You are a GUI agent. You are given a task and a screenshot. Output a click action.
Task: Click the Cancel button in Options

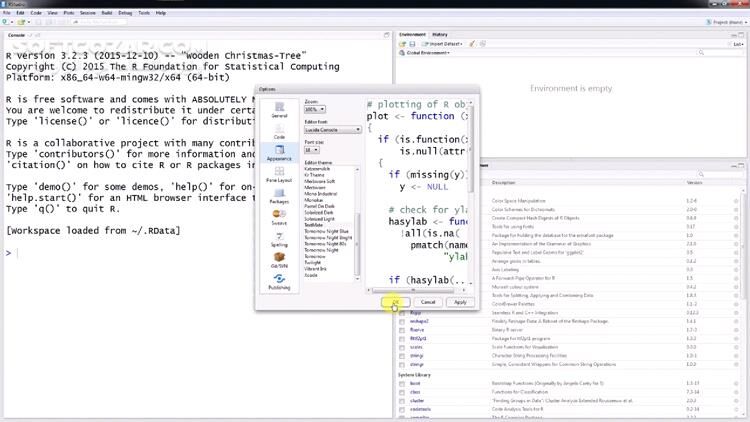[428, 301]
